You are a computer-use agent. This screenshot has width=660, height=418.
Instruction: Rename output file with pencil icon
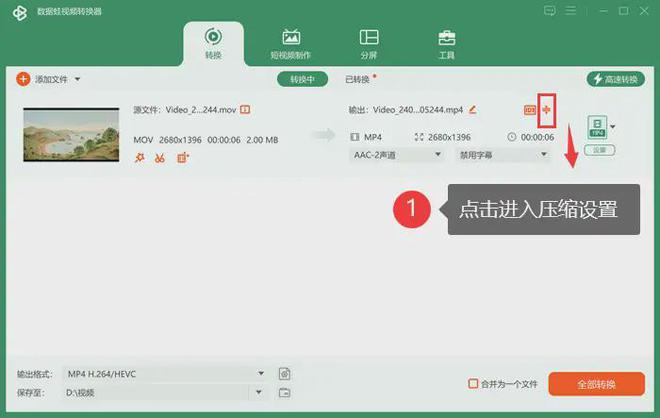pos(472,110)
